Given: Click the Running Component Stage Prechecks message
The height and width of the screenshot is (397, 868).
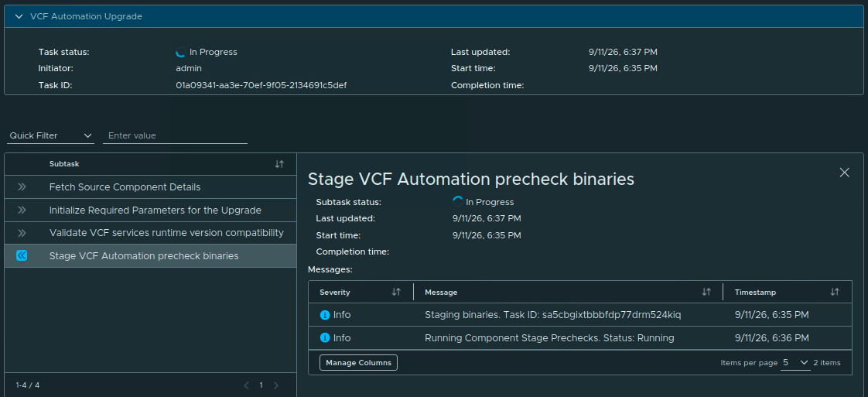Looking at the screenshot, I should tap(549, 337).
